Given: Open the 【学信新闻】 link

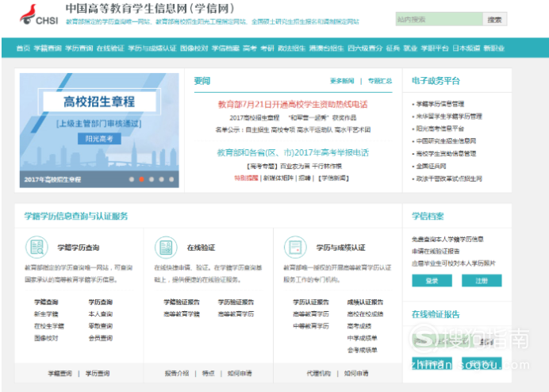Looking at the screenshot, I should [x=334, y=178].
